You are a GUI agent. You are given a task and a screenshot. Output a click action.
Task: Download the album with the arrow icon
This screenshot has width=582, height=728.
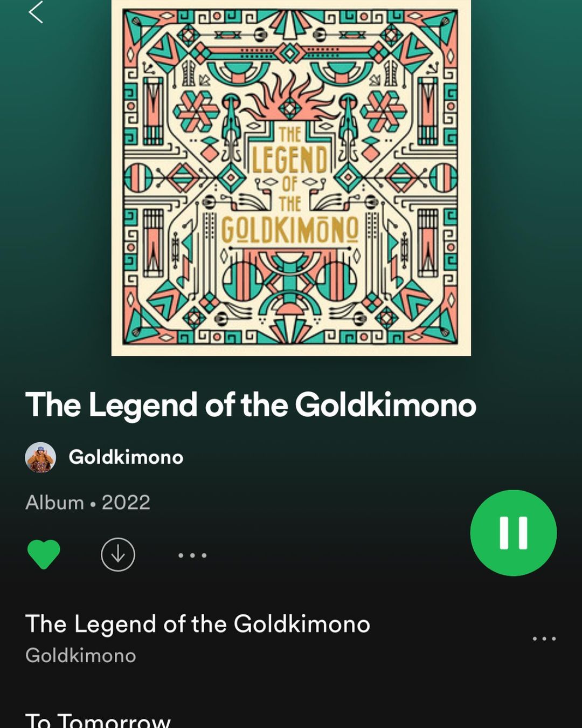(118, 554)
